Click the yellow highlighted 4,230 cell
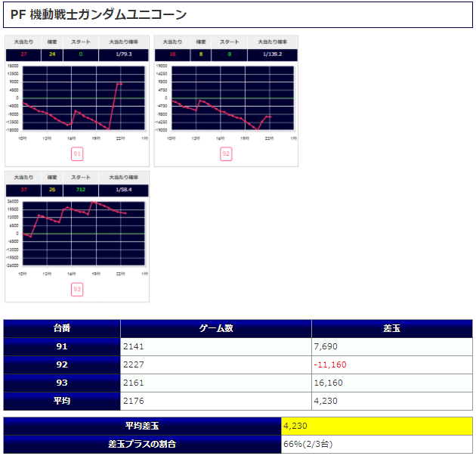 pos(377,426)
